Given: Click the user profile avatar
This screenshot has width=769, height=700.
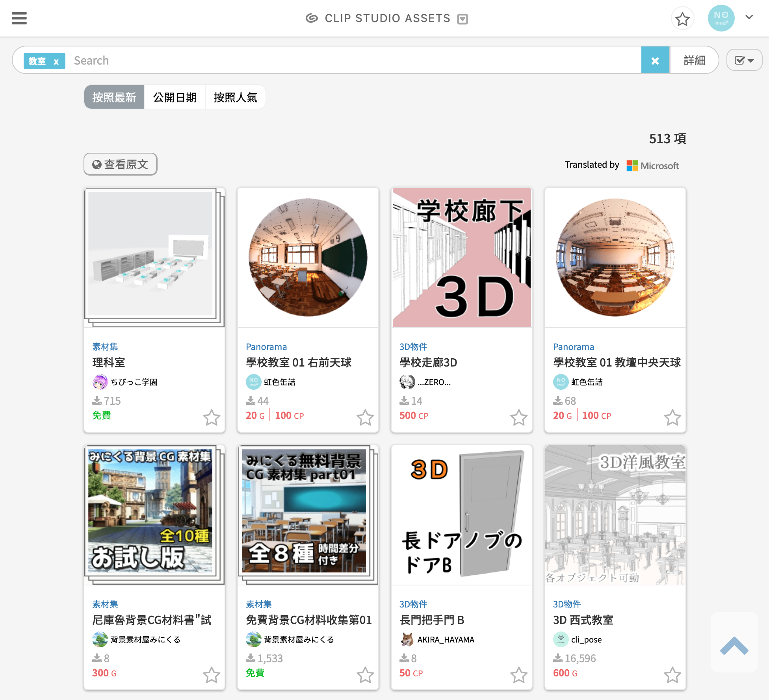Looking at the screenshot, I should (721, 18).
